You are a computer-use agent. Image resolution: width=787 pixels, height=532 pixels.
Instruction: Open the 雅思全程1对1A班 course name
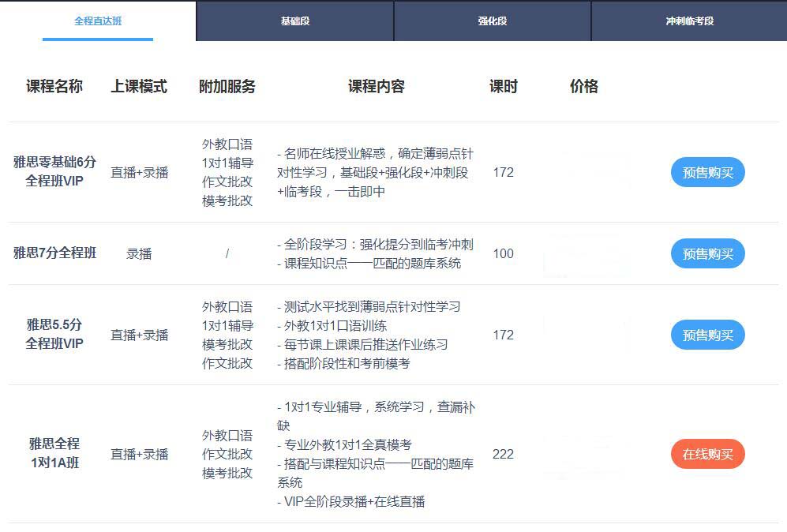click(x=54, y=453)
